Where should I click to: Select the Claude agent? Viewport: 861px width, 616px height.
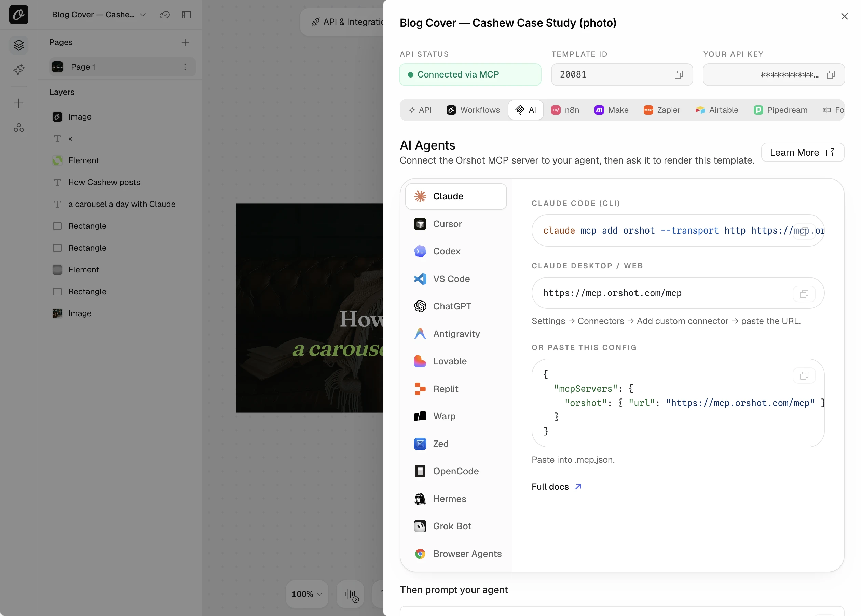pyautogui.click(x=456, y=196)
